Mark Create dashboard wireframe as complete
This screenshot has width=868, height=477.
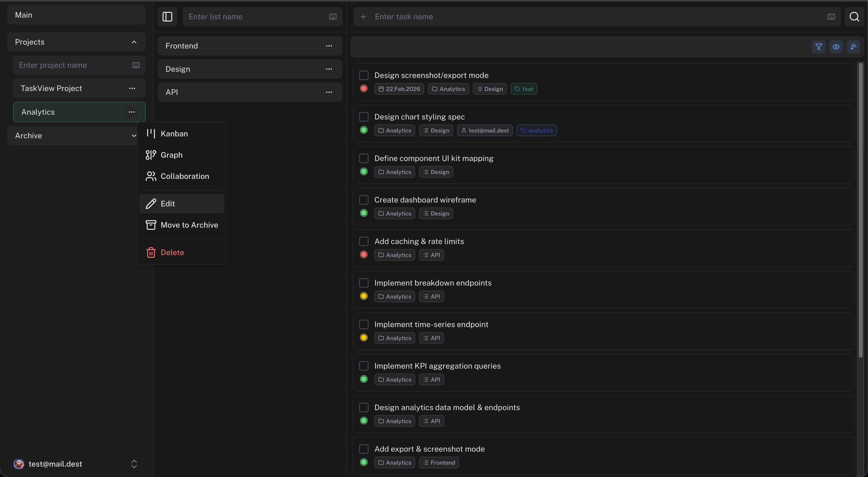point(364,200)
